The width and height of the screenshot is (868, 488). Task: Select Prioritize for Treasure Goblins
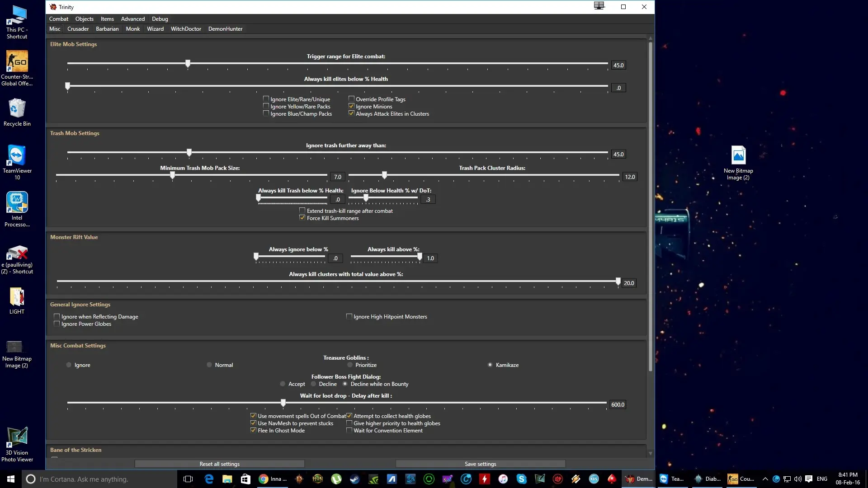(x=350, y=365)
